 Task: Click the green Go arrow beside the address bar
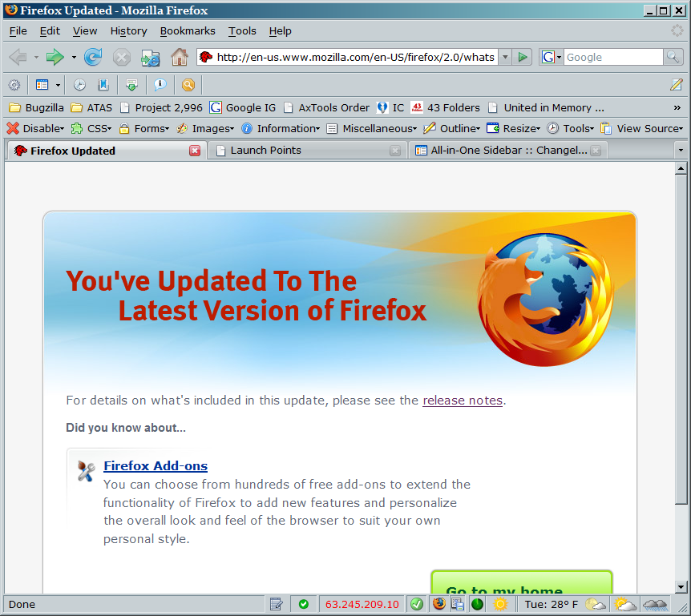(x=523, y=57)
